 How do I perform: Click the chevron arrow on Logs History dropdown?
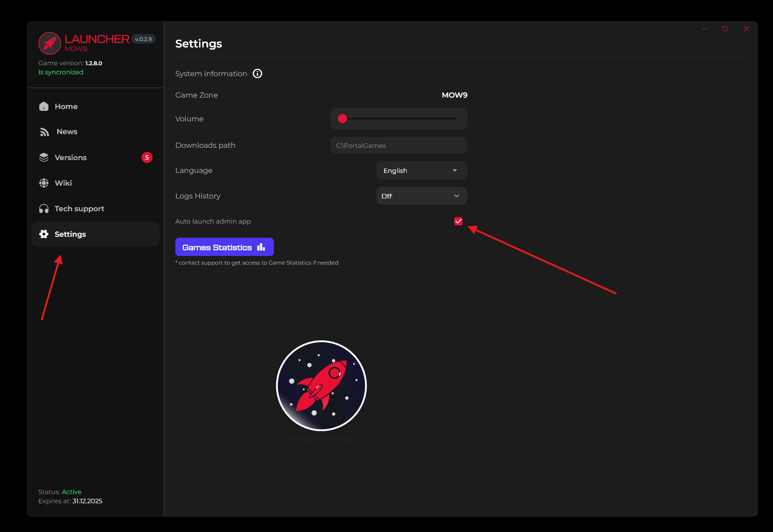click(x=456, y=196)
